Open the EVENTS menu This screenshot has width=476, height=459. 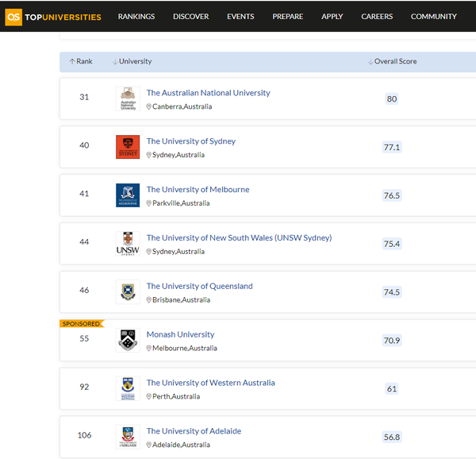tap(240, 17)
